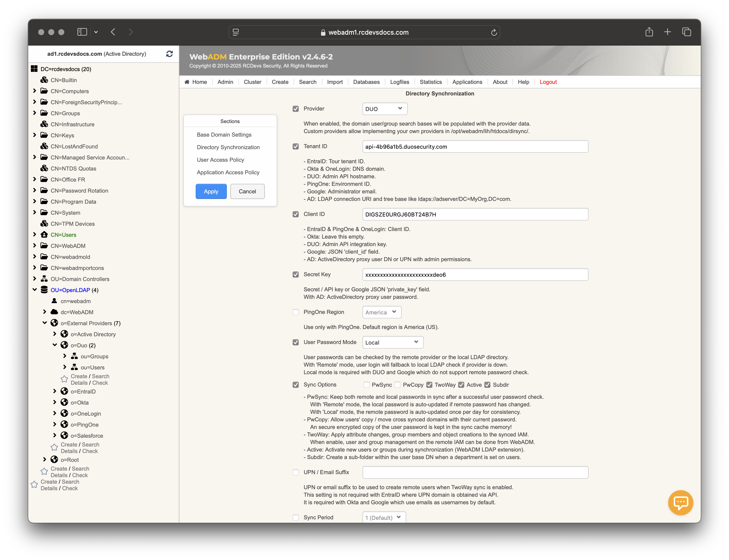Click into the Tenant ID field
This screenshot has width=729, height=560.
point(475,147)
